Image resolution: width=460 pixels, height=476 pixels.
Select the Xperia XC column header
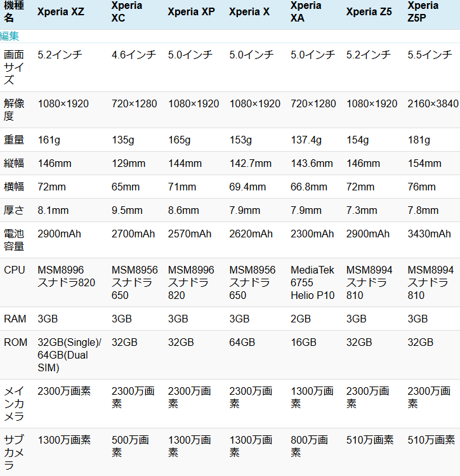pos(126,11)
